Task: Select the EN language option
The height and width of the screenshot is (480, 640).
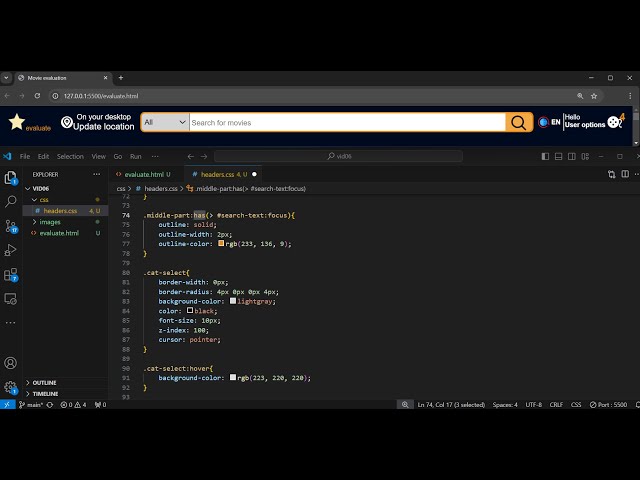Action: click(x=549, y=122)
